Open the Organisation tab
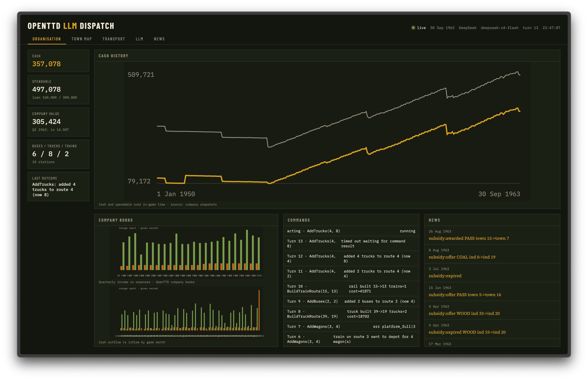This screenshot has width=588, height=380. (x=47, y=39)
